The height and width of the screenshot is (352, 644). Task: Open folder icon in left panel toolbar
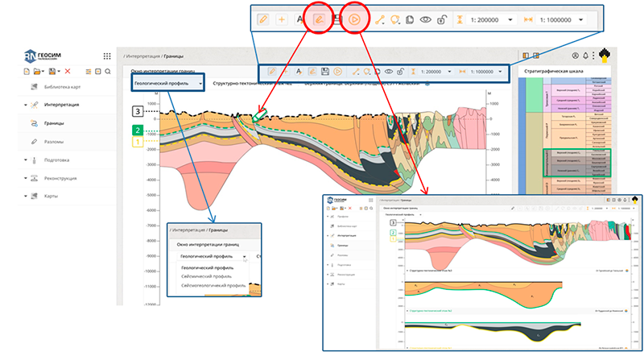[38, 72]
